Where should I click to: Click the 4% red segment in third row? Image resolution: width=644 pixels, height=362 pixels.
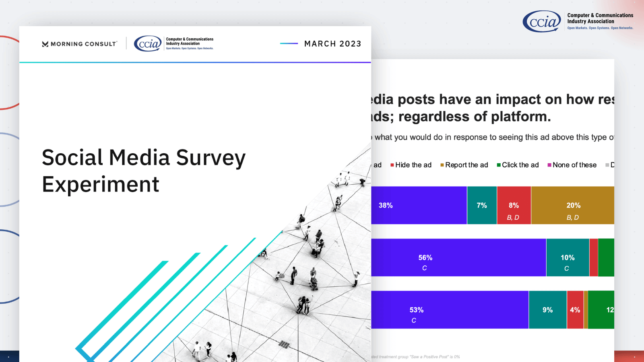click(575, 310)
